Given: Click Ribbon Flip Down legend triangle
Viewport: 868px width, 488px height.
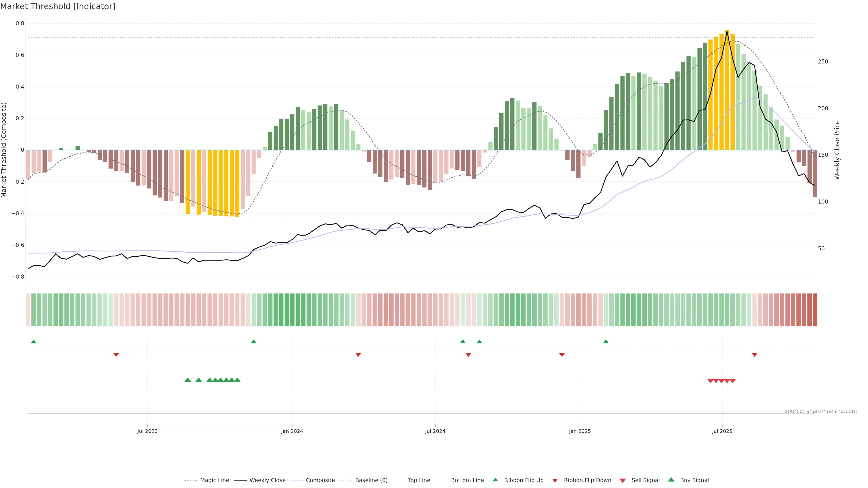Looking at the screenshot, I should click(555, 480).
